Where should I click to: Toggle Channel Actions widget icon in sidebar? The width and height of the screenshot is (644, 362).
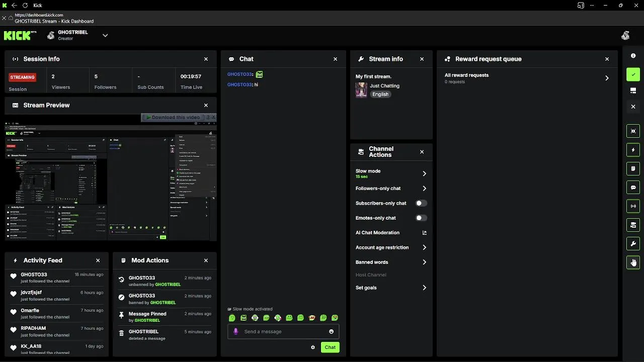[633, 225]
